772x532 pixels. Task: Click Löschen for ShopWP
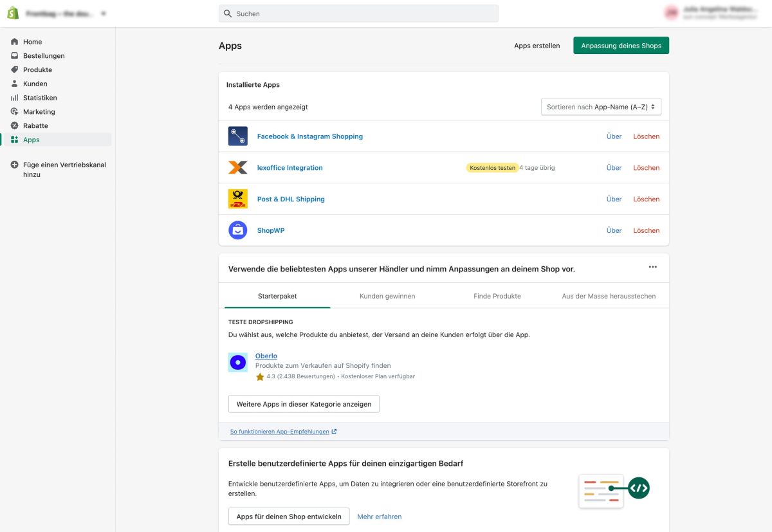coord(647,230)
